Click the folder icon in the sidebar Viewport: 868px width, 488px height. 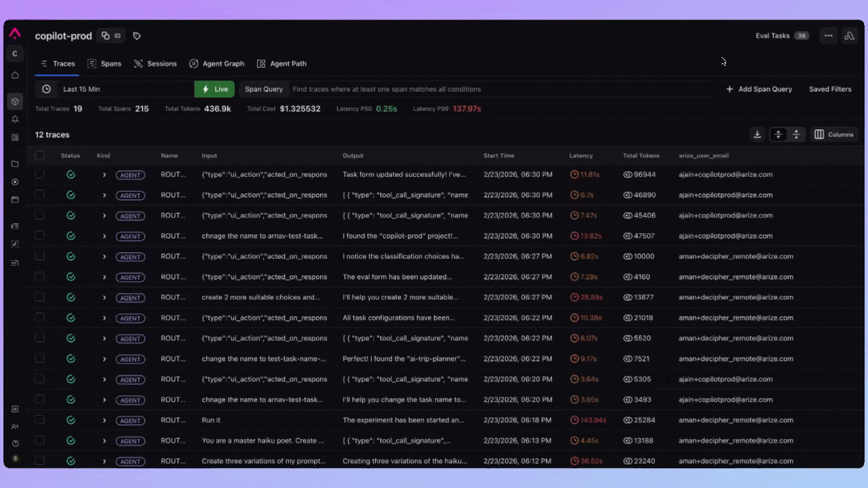15,164
